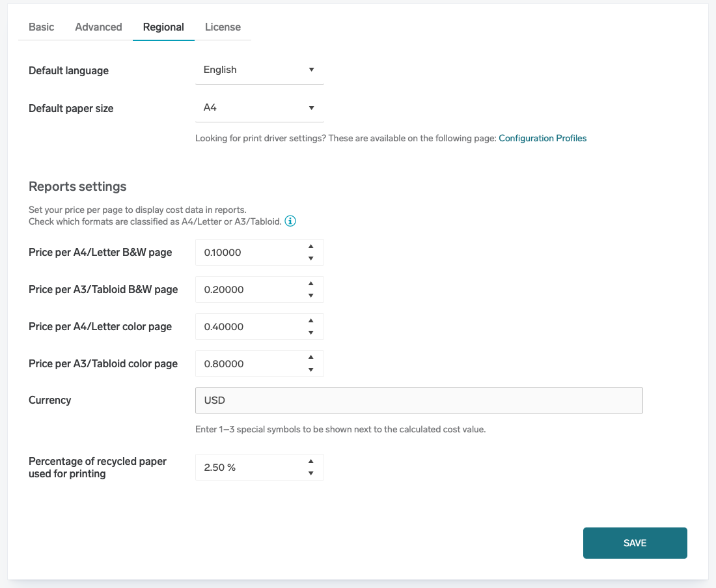Select the Regional tab
Image resolution: width=716 pixels, height=588 pixels.
(x=163, y=27)
